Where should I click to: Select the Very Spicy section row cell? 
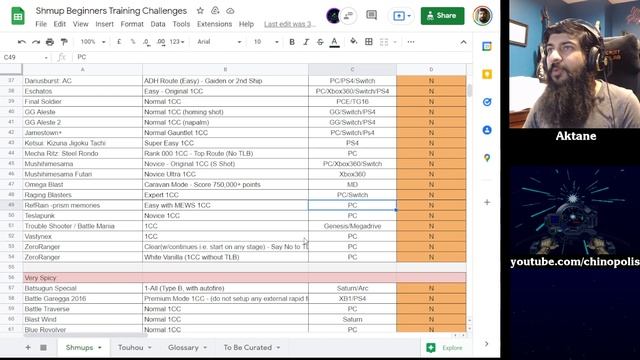coord(82,278)
